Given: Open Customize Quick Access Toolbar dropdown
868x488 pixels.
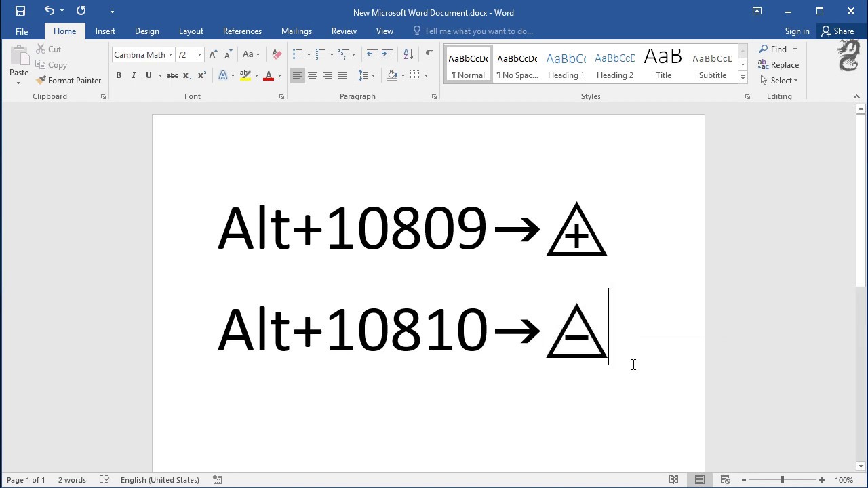Looking at the screenshot, I should pyautogui.click(x=112, y=11).
